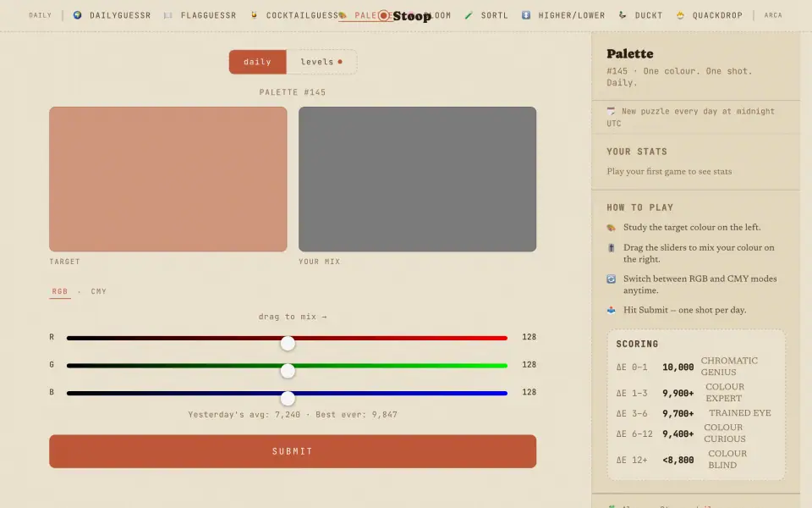Select the daily mode tab
Screen dimensions: 812x508
pyautogui.click(x=257, y=62)
